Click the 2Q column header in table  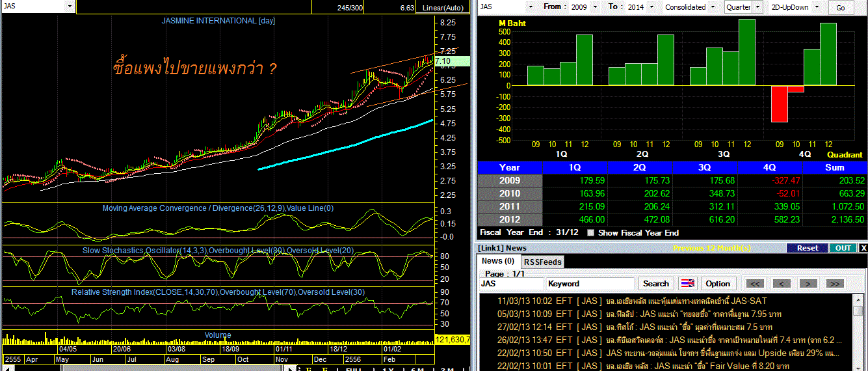pos(640,167)
